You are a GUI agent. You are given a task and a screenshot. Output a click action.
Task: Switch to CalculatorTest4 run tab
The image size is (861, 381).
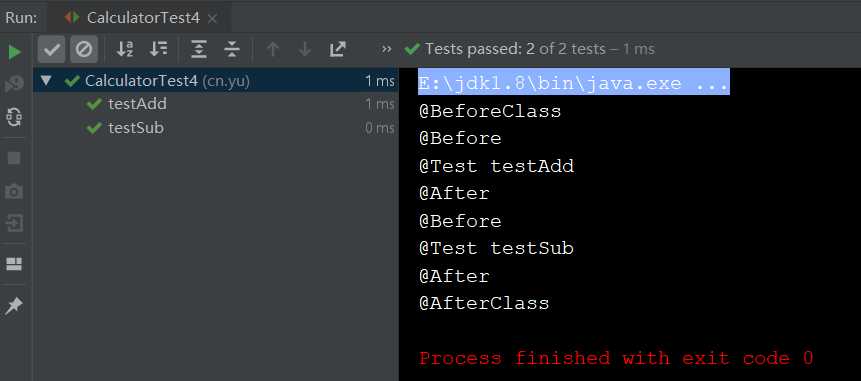click(143, 18)
